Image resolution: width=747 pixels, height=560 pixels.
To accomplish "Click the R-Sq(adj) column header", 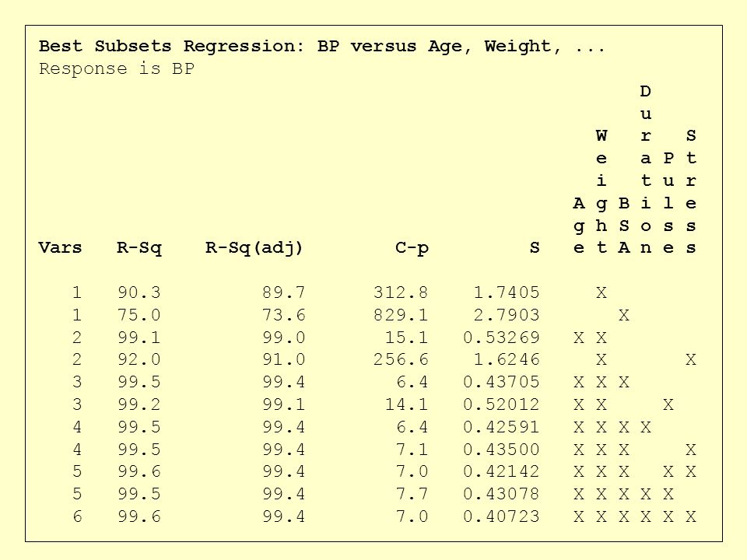I will (x=254, y=248).
